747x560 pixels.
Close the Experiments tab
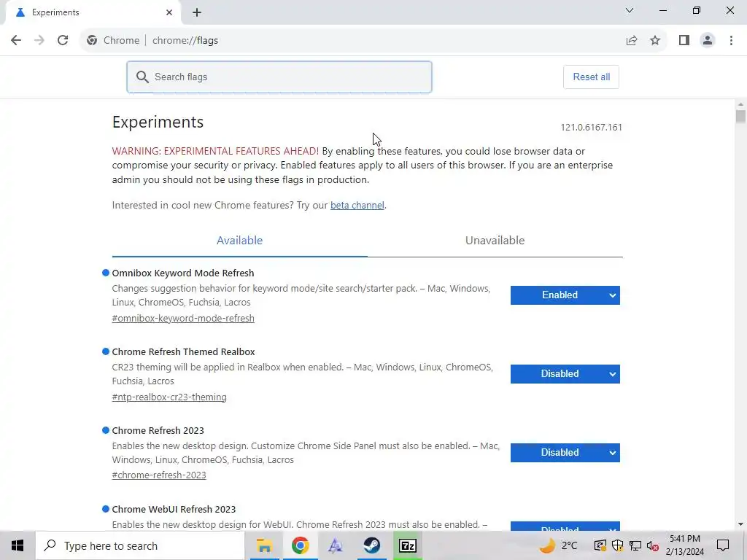click(x=169, y=12)
